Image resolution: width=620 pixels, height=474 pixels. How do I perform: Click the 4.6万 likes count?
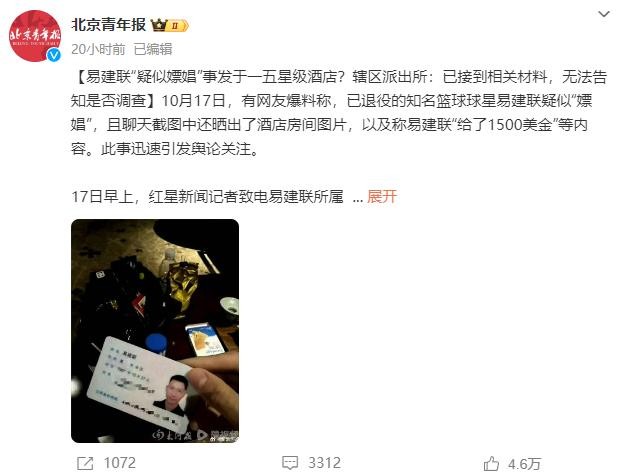pos(524,464)
